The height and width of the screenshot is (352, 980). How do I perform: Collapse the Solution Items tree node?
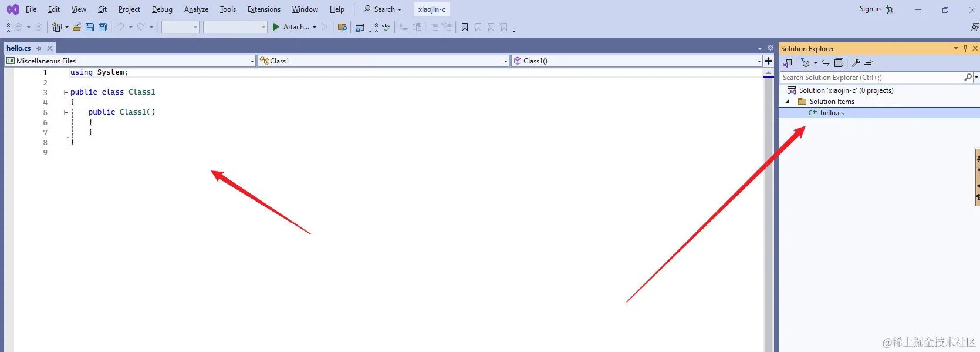pyautogui.click(x=788, y=102)
